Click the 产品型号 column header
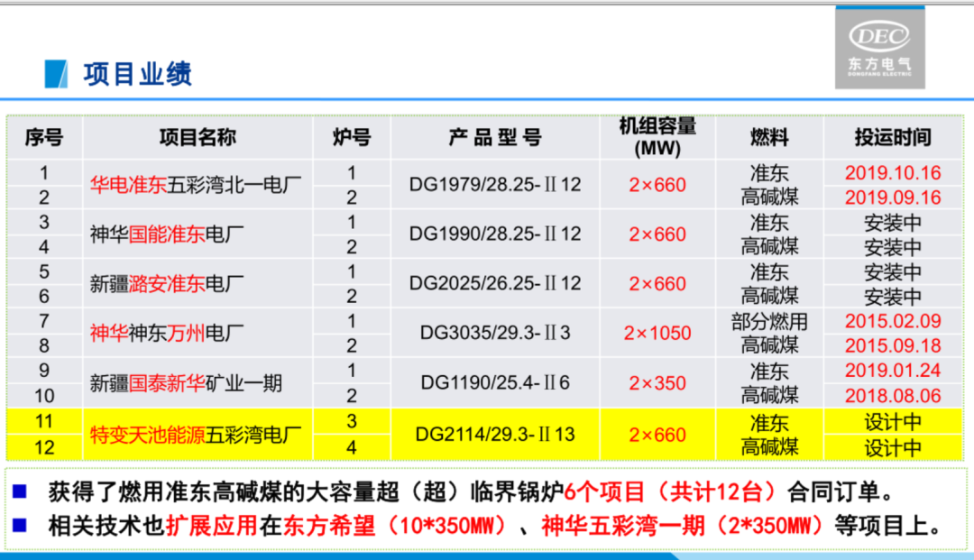 point(495,137)
